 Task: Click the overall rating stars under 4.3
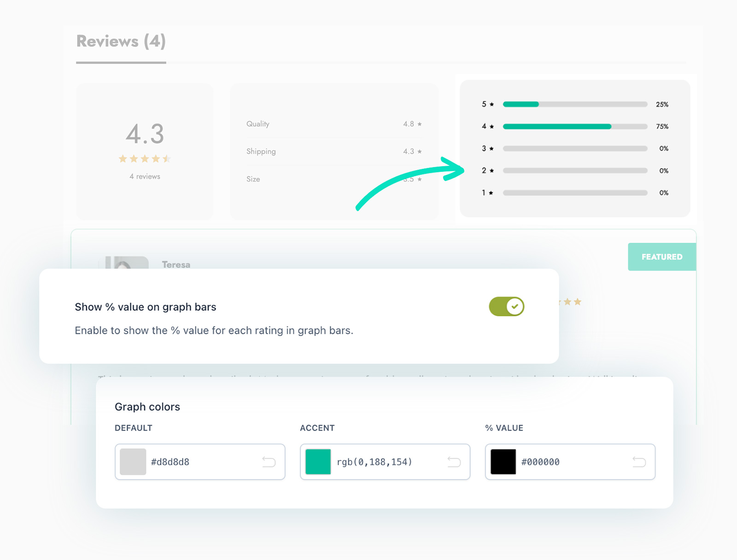145,159
